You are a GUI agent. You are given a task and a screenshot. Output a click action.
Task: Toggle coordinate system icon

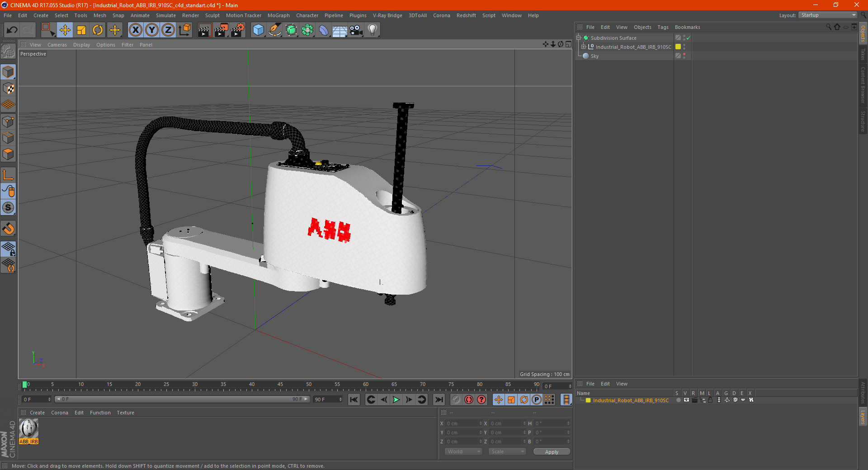click(x=185, y=30)
